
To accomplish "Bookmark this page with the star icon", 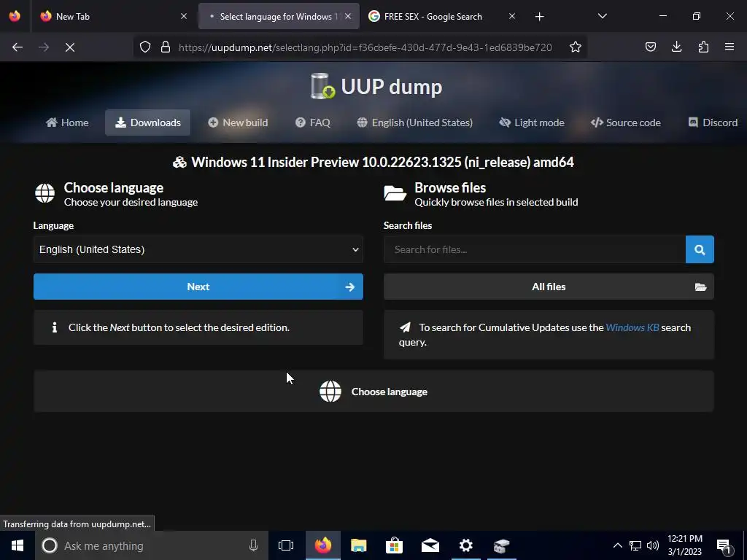I will click(x=575, y=47).
